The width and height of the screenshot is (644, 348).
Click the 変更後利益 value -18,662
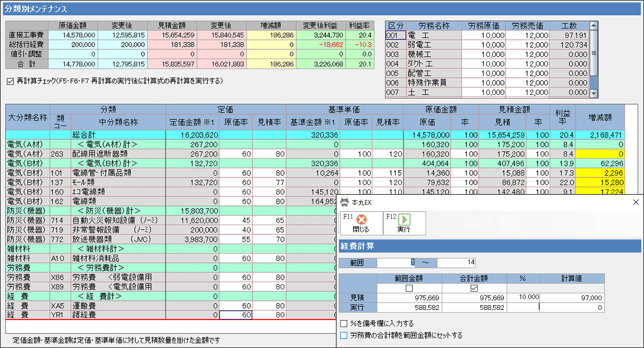point(320,45)
